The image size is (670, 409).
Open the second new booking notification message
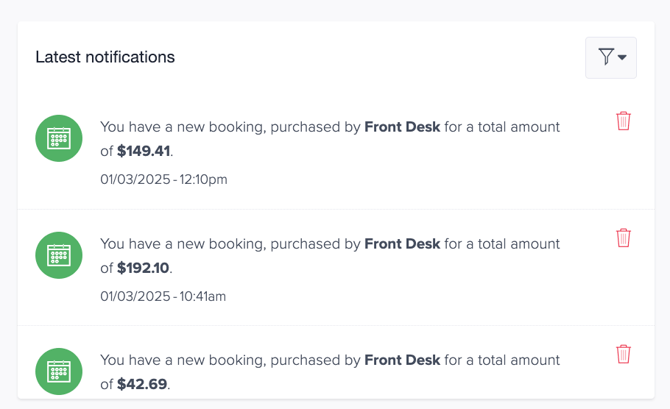pyautogui.click(x=330, y=256)
